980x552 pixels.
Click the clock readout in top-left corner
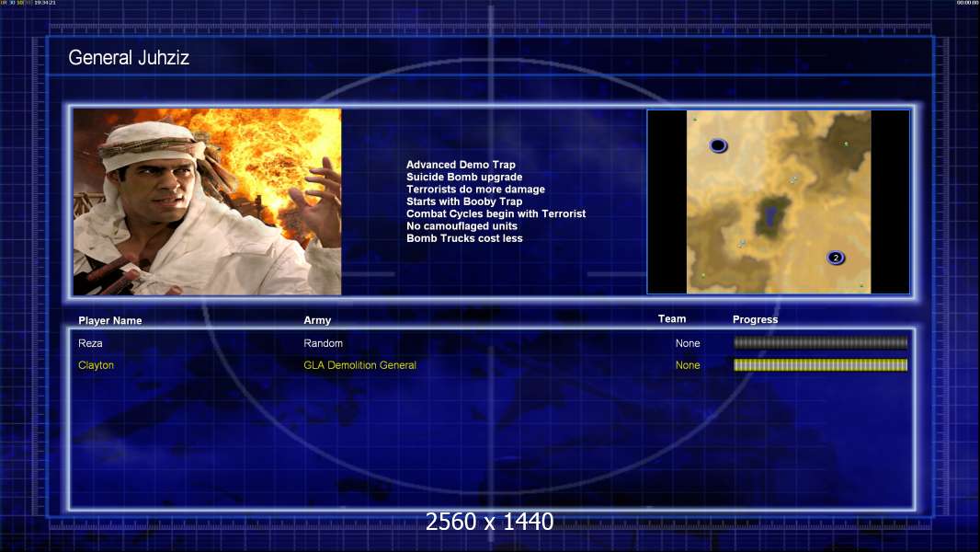point(45,3)
